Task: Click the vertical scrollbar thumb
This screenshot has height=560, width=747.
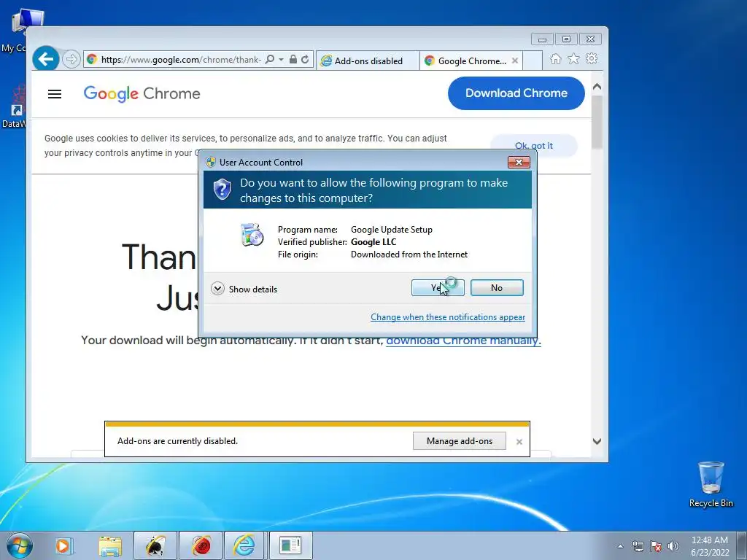Action: pyautogui.click(x=597, y=122)
